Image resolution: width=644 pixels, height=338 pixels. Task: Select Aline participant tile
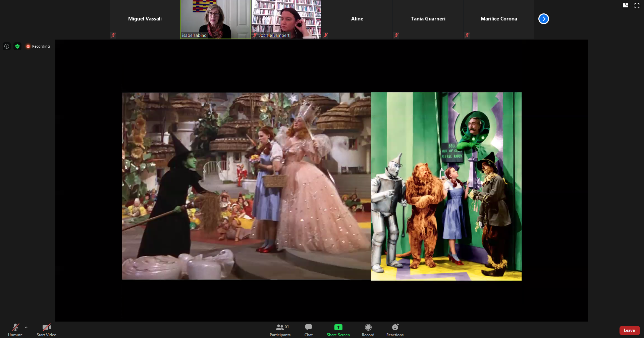[x=357, y=19]
